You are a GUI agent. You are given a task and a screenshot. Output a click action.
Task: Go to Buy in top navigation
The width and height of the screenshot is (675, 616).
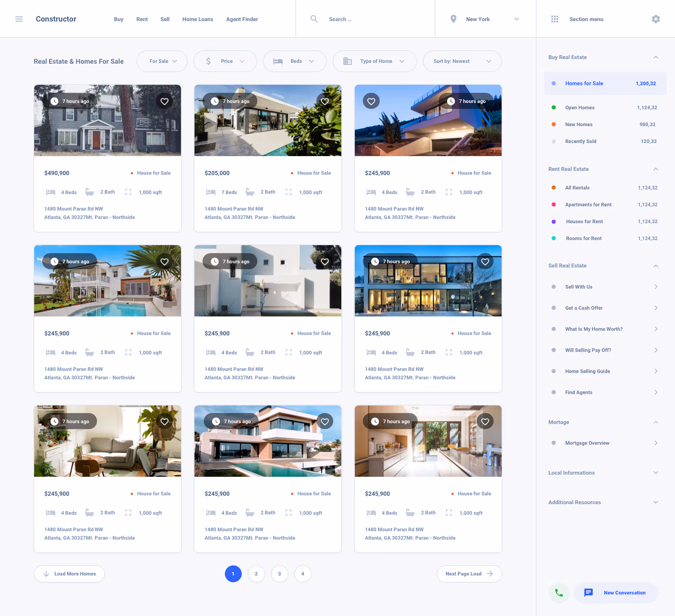click(x=119, y=19)
